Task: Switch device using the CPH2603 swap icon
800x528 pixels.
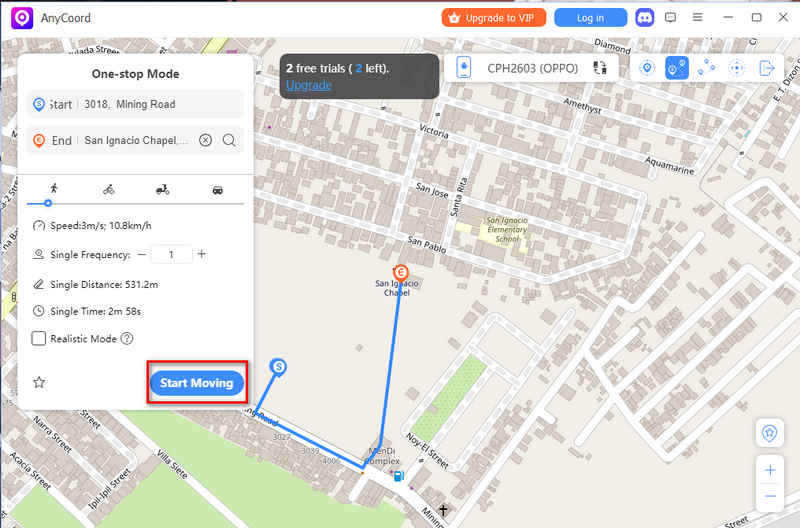Action: (600, 68)
